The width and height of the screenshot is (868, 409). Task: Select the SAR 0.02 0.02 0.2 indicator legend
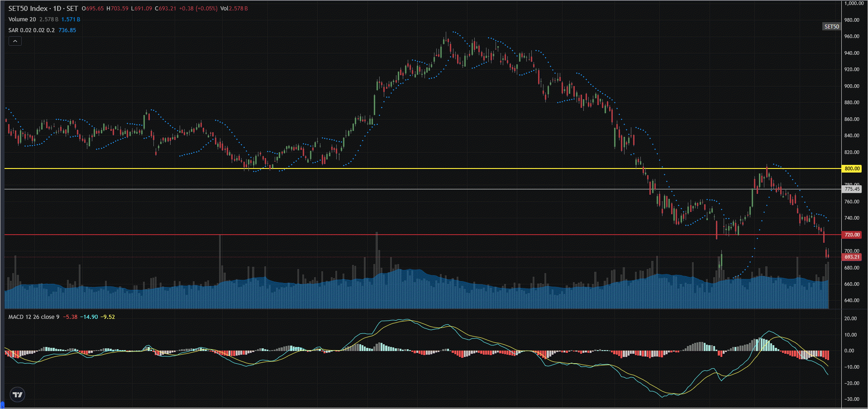(x=31, y=30)
